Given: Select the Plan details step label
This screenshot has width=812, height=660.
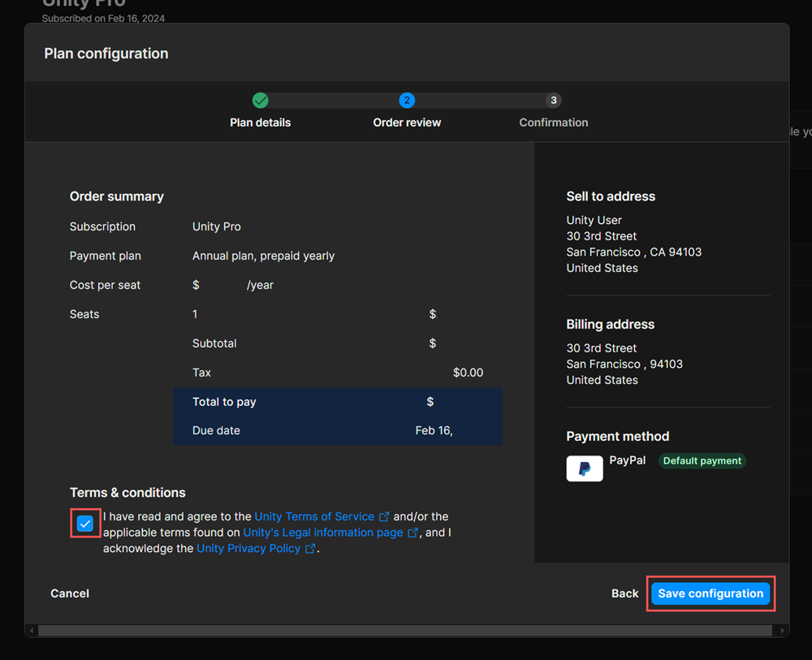Looking at the screenshot, I should click(260, 122).
